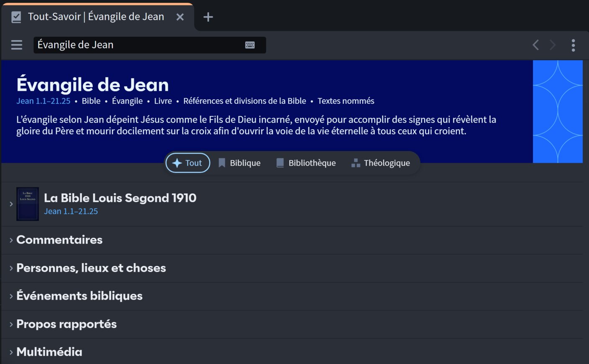The width and height of the screenshot is (589, 364).
Task: Select the Tout-Savoir | Évangile de Jean tab
Action: click(96, 17)
